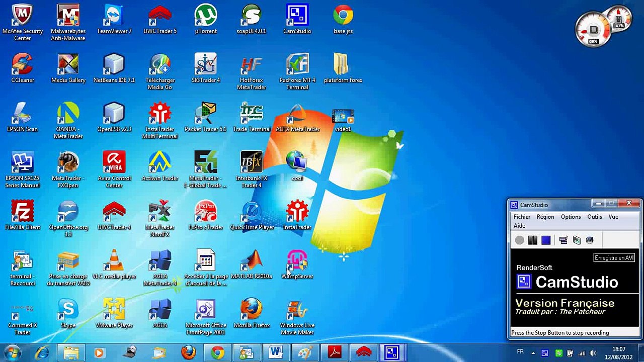Click the FR input language indicator
Viewport: 644px width, 362px height.
[520, 352]
